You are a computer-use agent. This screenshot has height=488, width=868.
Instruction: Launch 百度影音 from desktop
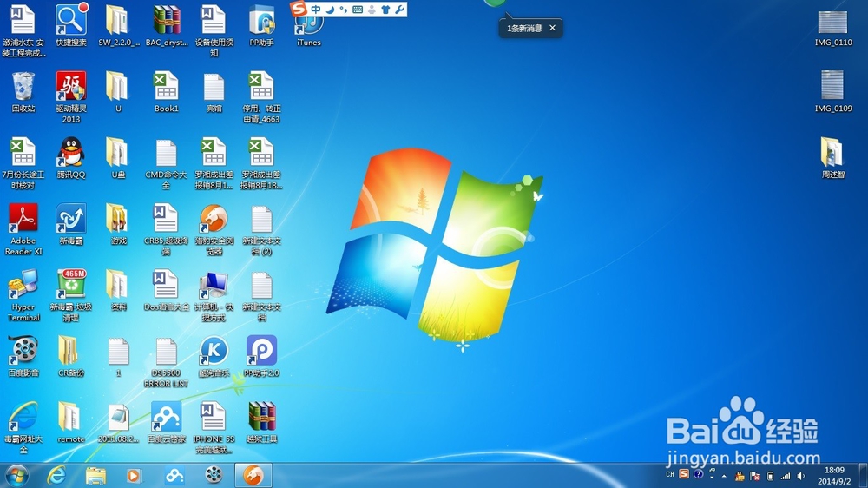(x=23, y=356)
